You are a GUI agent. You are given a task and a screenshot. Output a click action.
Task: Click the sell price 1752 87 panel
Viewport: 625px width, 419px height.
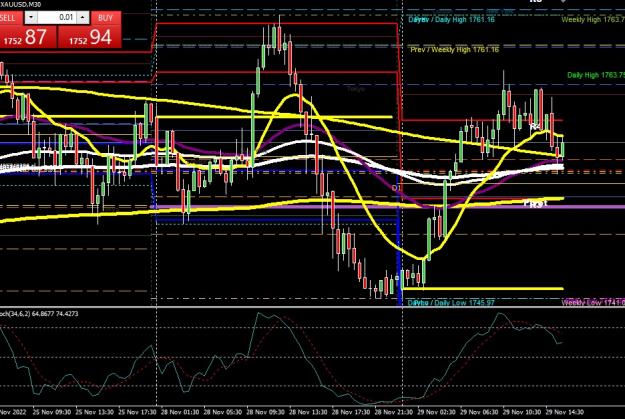(28, 37)
